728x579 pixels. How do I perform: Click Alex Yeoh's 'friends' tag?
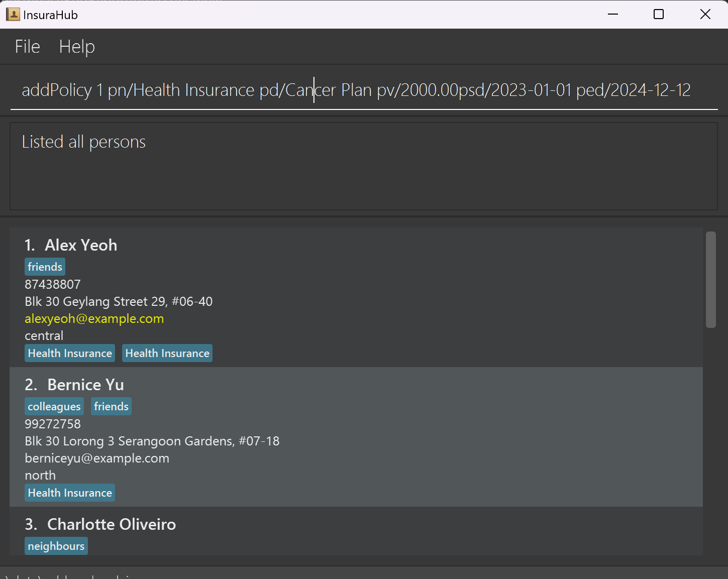point(45,267)
